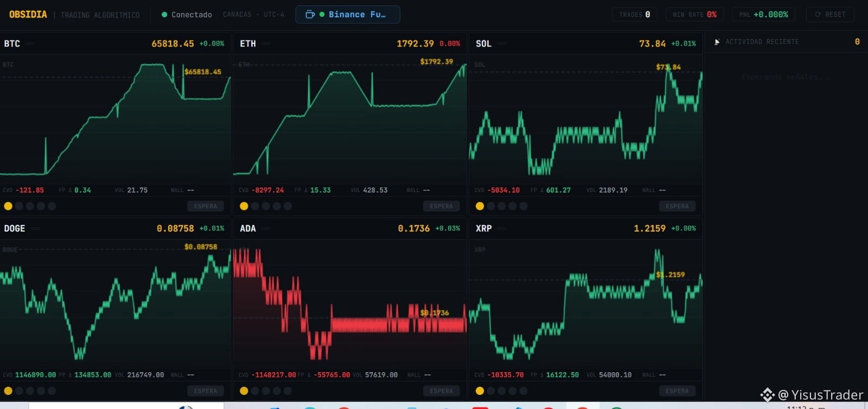
Task: Click the ESPERA badge on the ADA card
Action: (442, 391)
